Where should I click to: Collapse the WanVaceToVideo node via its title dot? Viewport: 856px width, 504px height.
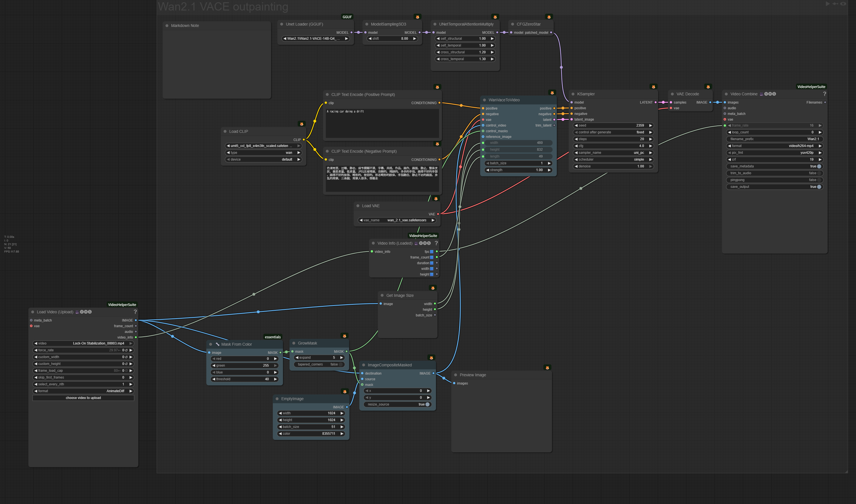coord(484,100)
